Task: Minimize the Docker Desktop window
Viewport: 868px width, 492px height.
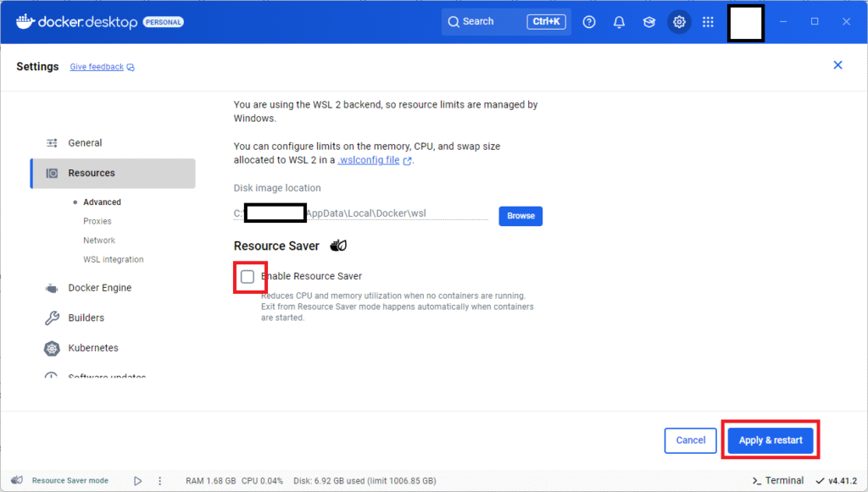Action: [x=782, y=21]
